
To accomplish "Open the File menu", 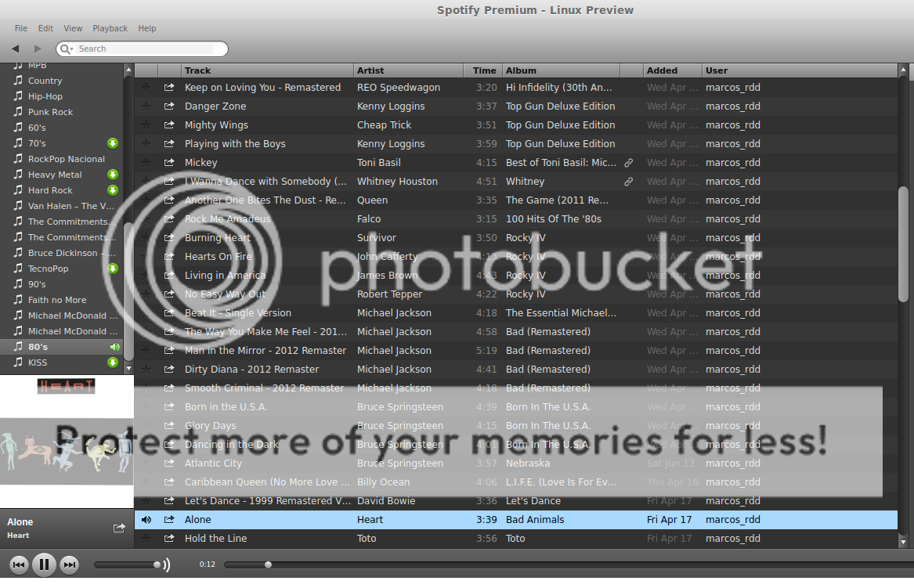I will pyautogui.click(x=20, y=28).
